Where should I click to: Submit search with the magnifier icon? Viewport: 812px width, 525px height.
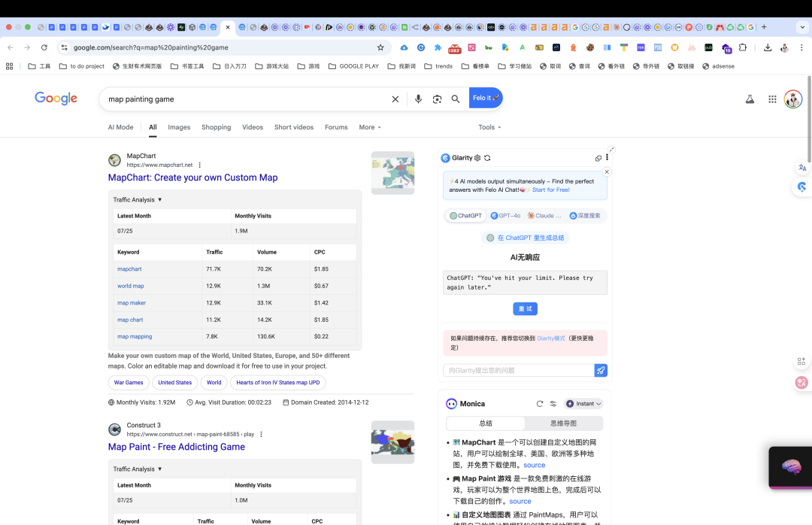[x=455, y=99]
